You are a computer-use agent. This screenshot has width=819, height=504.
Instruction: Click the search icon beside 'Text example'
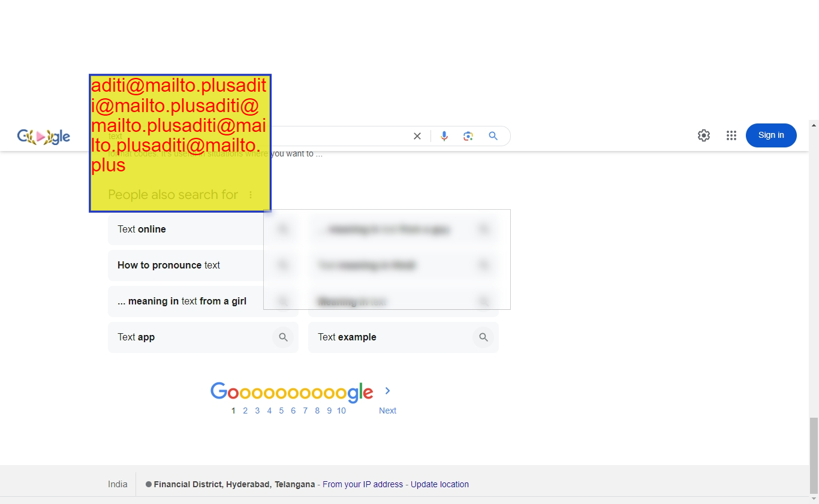pyautogui.click(x=483, y=337)
